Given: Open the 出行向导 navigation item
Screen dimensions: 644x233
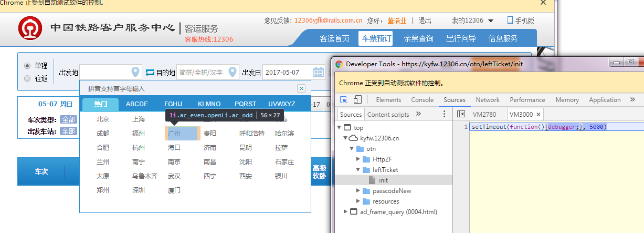Looking at the screenshot, I should click(461, 38).
